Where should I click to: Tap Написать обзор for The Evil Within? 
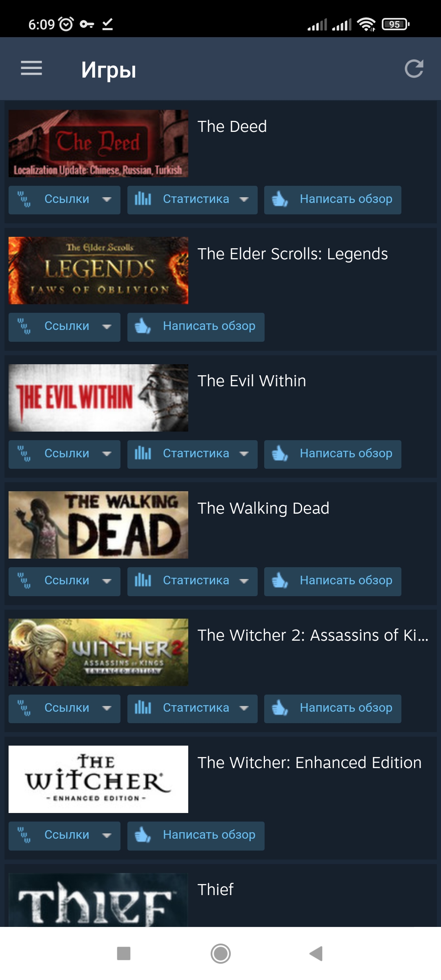pos(333,454)
